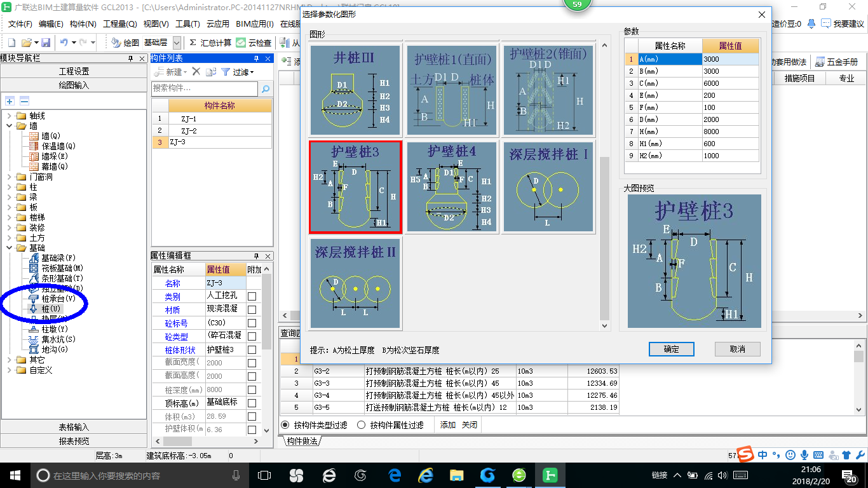This screenshot has width=868, height=488.
Task: Click the plus expand-all icon in navigation
Action: 10,101
